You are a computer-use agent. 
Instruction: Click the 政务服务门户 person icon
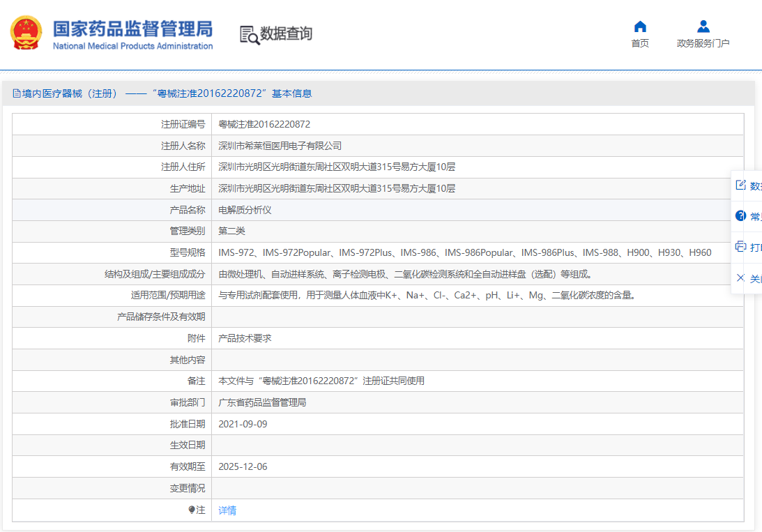click(x=702, y=26)
